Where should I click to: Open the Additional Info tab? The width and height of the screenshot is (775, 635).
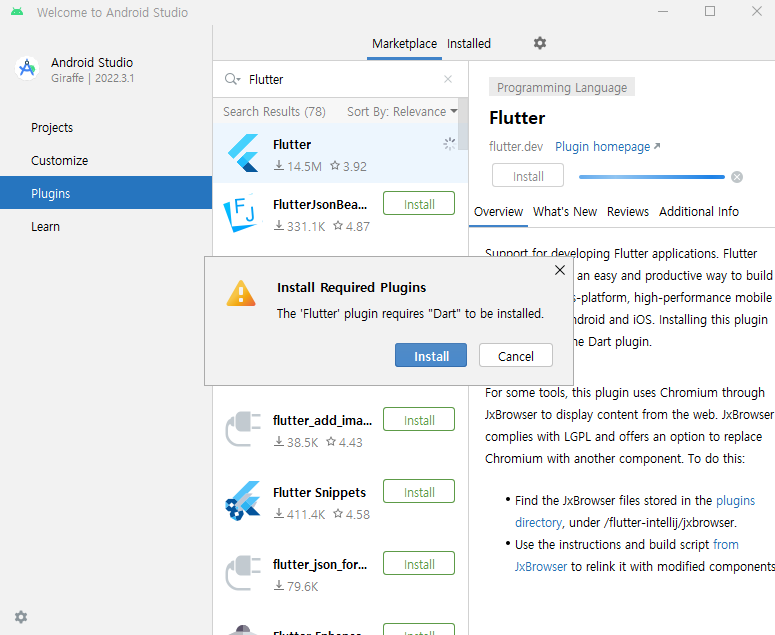click(699, 212)
